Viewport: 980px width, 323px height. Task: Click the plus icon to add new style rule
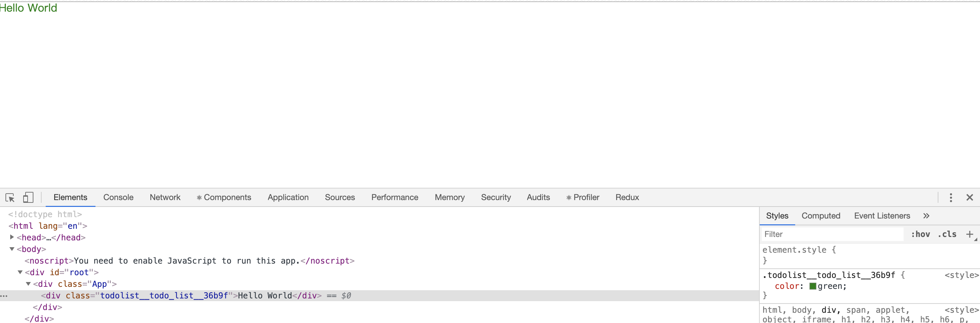point(969,234)
